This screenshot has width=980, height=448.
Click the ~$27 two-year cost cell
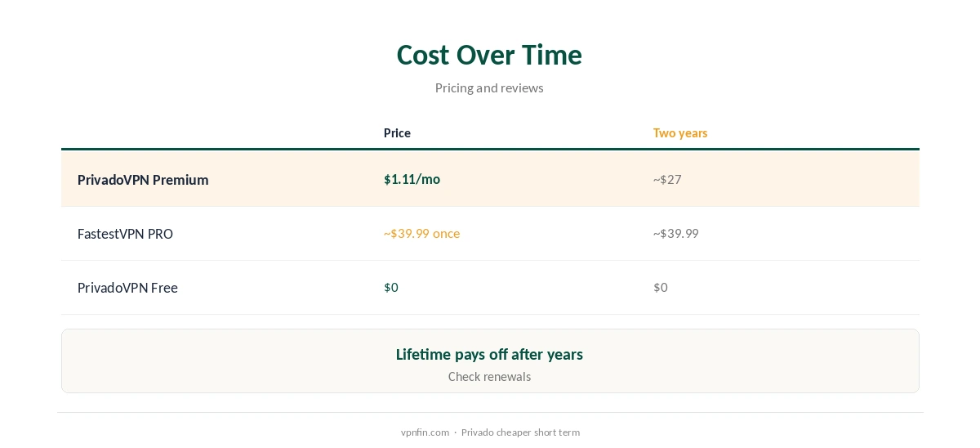tap(667, 179)
